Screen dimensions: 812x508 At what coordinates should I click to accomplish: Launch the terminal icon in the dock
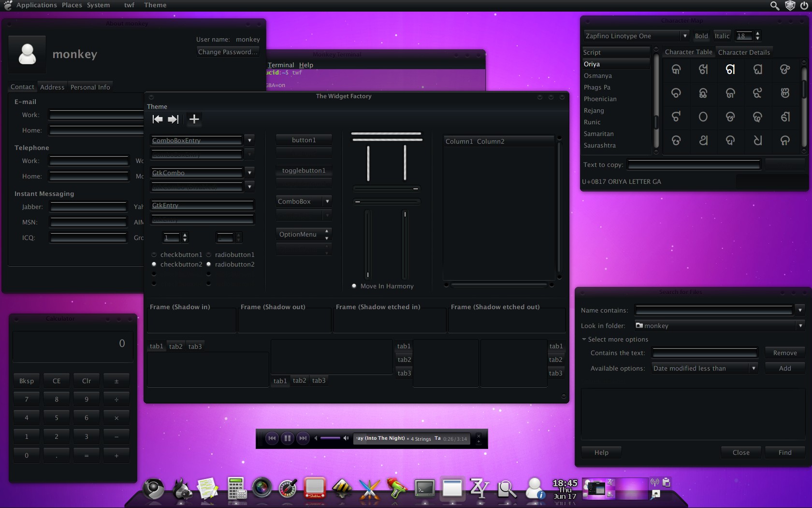[424, 488]
